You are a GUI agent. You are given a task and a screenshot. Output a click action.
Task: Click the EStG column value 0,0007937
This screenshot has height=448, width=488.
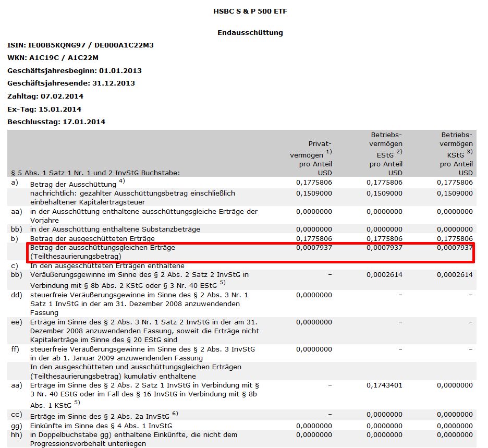(384, 248)
